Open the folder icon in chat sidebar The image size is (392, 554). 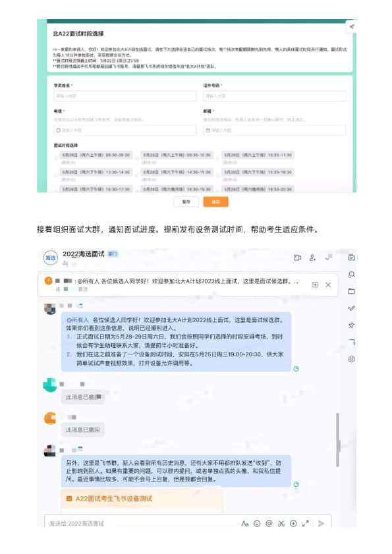click(x=351, y=291)
